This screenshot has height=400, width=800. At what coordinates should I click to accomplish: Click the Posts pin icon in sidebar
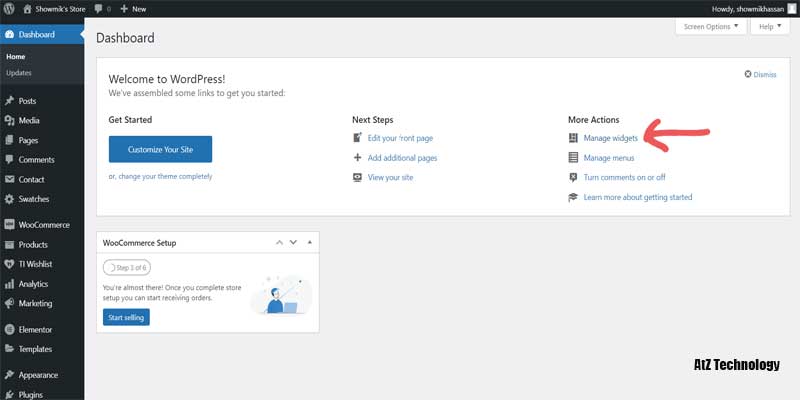(x=9, y=101)
